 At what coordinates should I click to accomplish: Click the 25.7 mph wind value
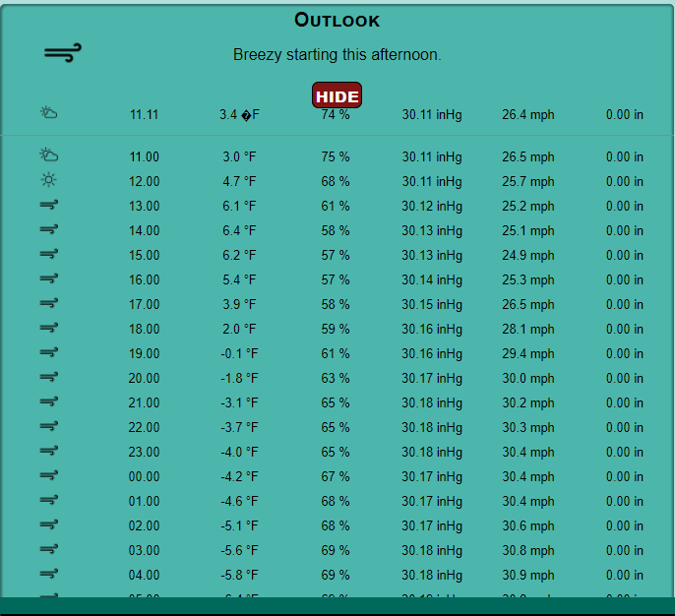[528, 181]
